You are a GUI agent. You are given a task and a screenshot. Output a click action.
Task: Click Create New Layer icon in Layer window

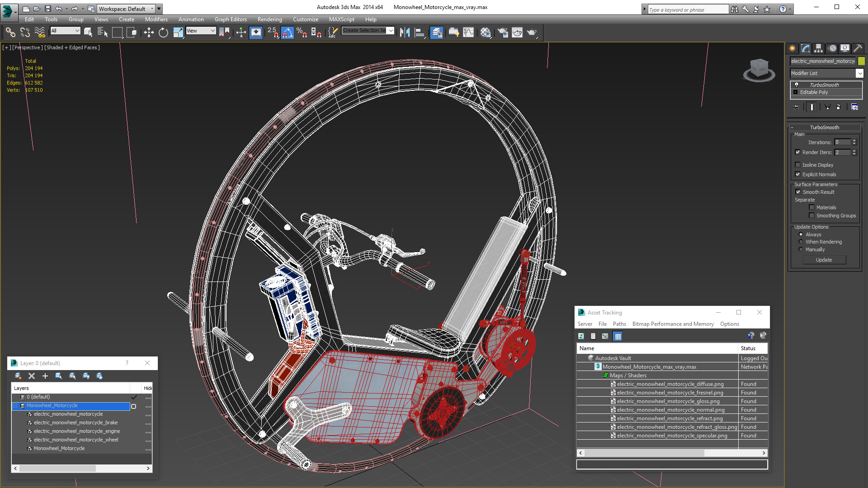click(18, 376)
